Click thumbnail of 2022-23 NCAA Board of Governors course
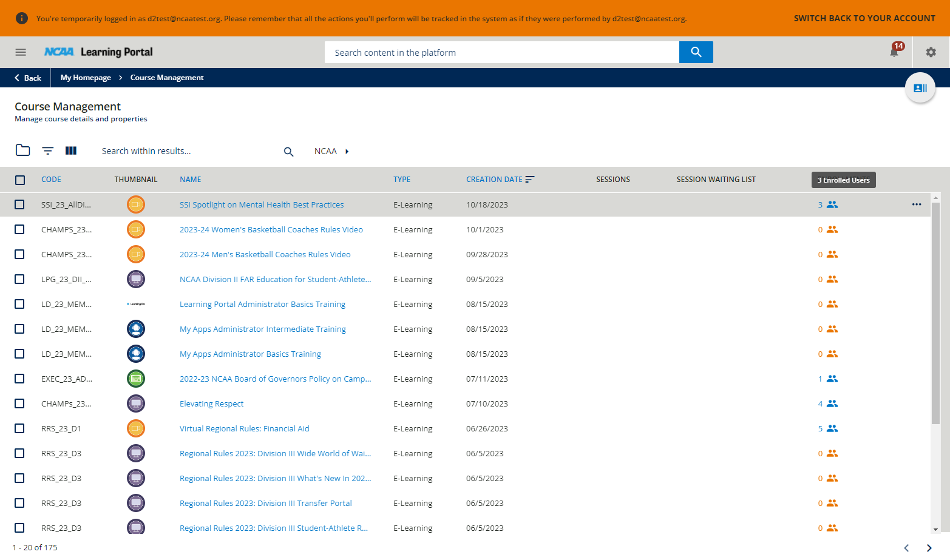 point(136,379)
